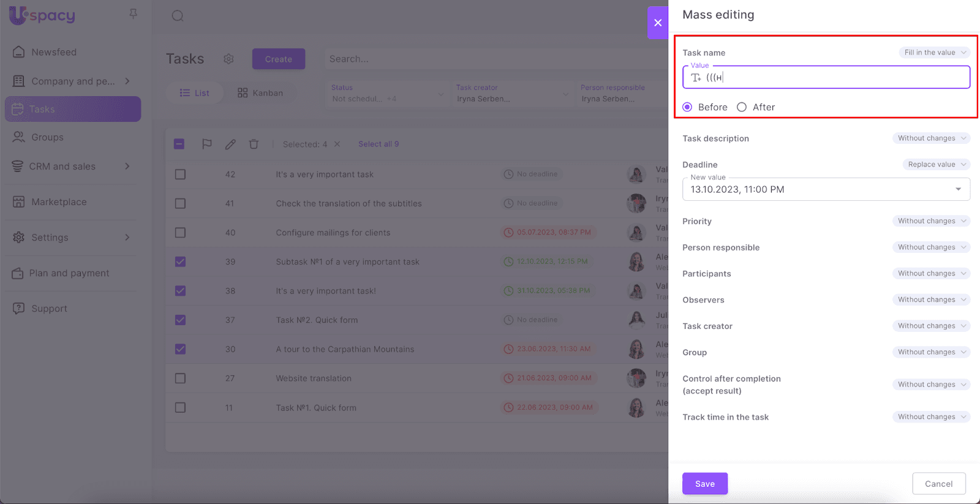The image size is (980, 504).
Task: Click the trash delete icon
Action: click(254, 144)
